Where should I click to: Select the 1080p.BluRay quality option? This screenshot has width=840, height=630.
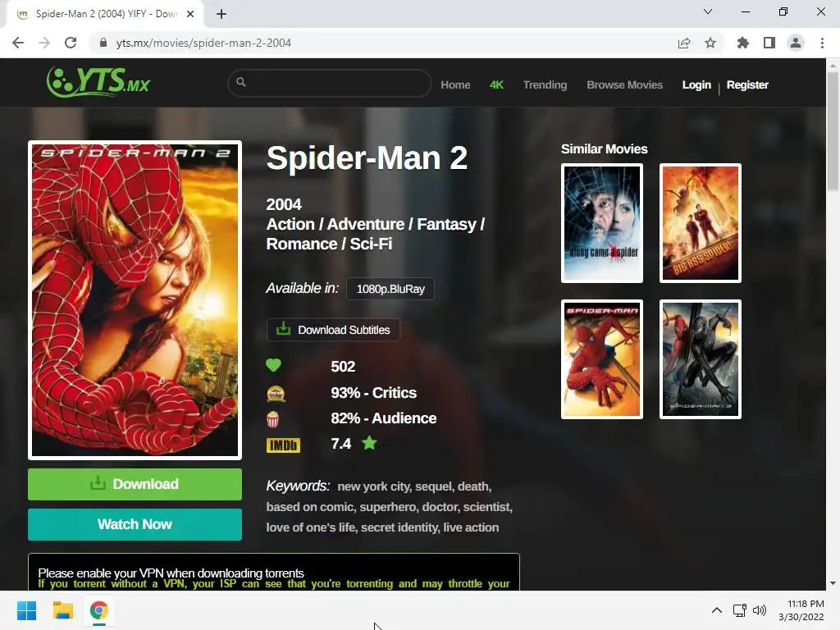[x=390, y=289]
